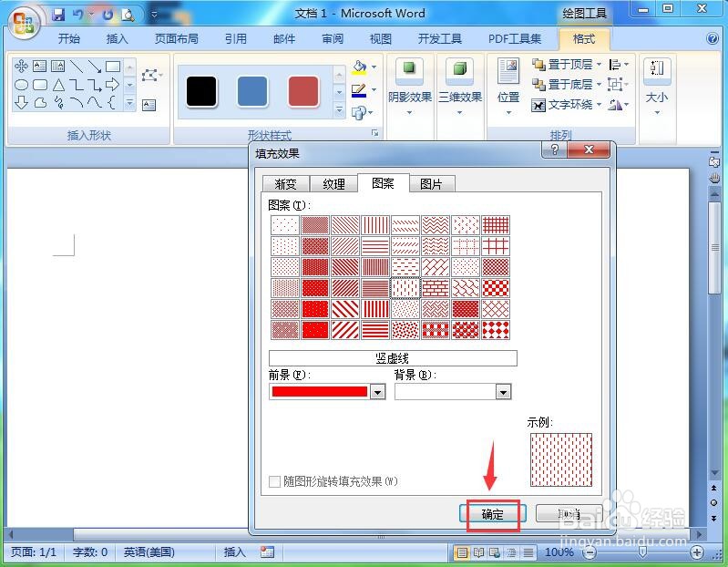Open the 插入 (Insert) ribbon tab
Viewport: 728px width, 567px height.
click(117, 38)
